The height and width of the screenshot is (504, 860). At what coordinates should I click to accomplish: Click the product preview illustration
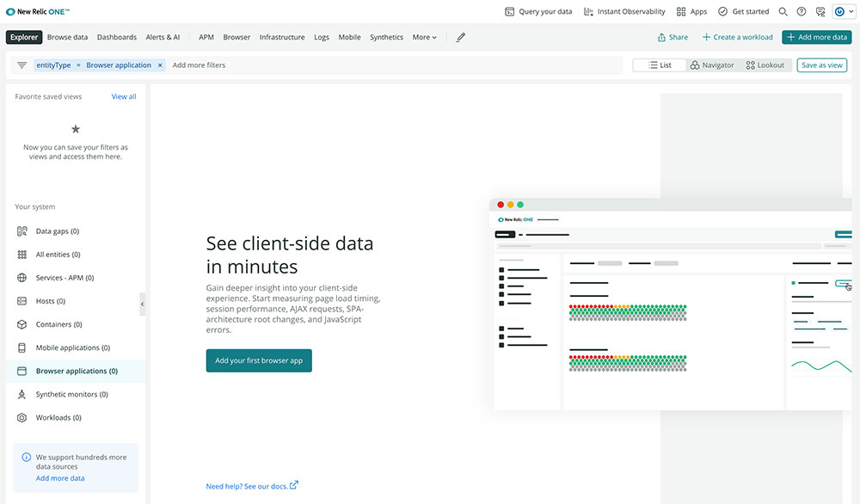670,304
